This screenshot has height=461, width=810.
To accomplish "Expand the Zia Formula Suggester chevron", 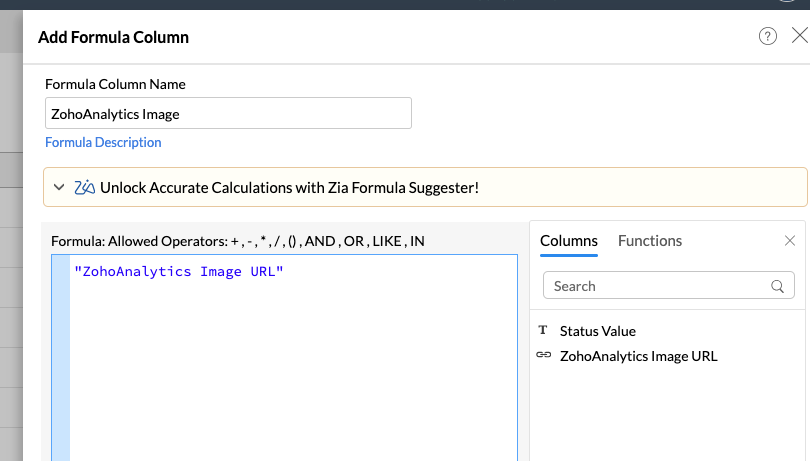I will pyautogui.click(x=60, y=187).
